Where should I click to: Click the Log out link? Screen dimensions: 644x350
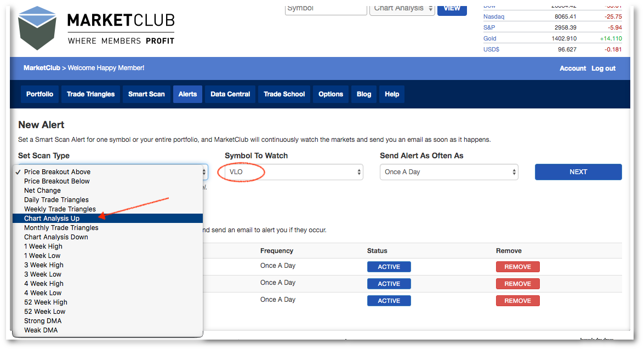pos(603,68)
